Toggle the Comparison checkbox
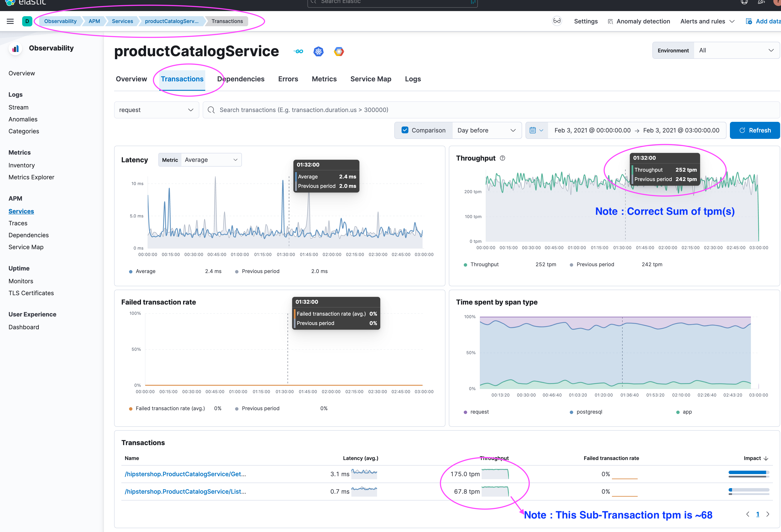 [405, 130]
